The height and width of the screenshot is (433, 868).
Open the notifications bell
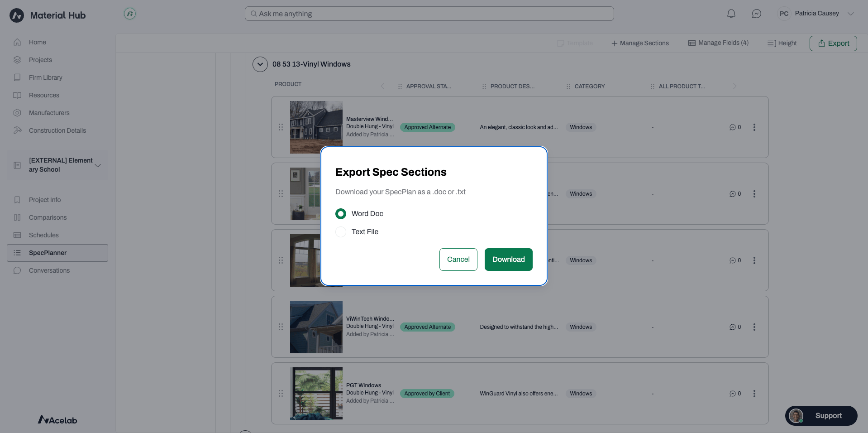[731, 14]
